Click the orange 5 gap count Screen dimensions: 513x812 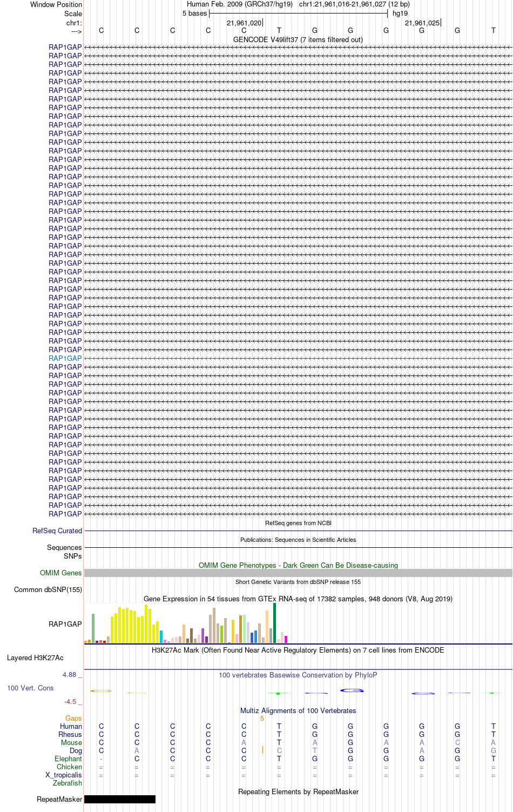pyautogui.click(x=262, y=718)
